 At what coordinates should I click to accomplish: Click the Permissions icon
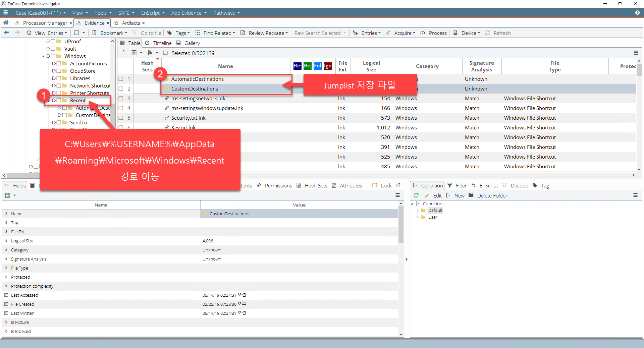click(x=259, y=185)
